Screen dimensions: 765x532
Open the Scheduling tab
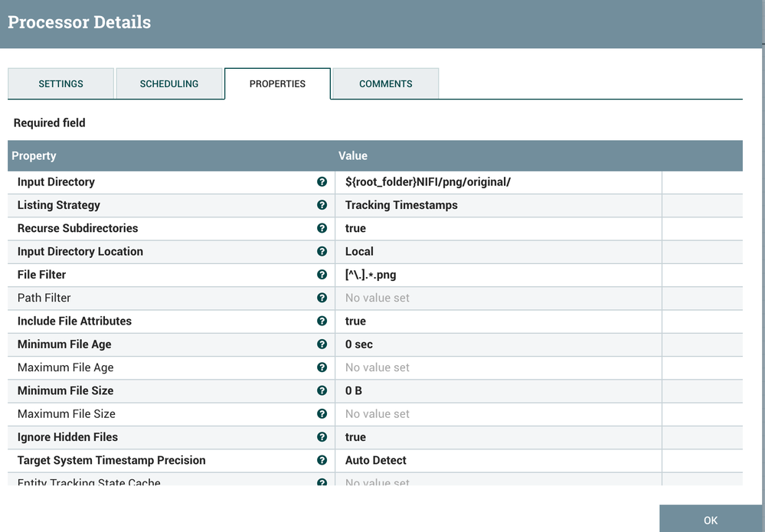pos(169,84)
